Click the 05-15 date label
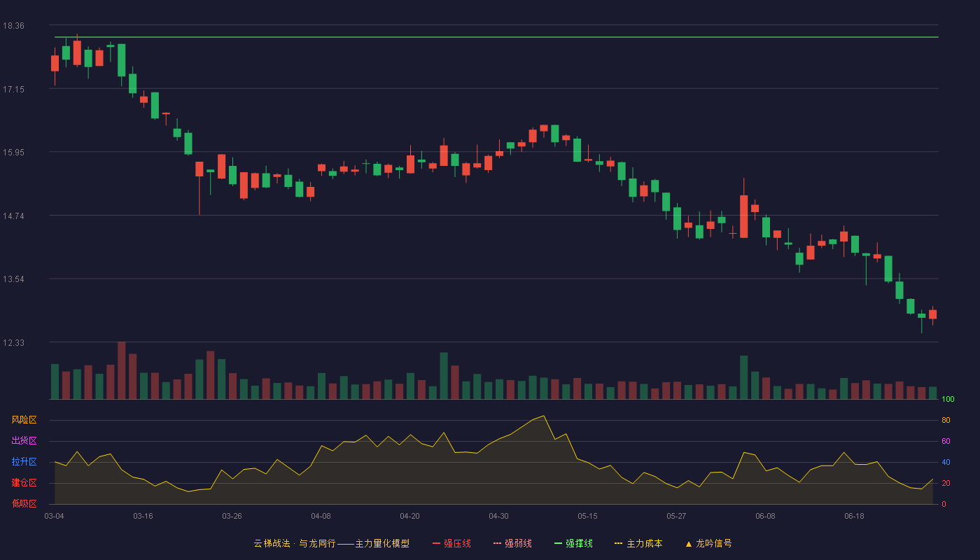The width and height of the screenshot is (980, 560). (588, 516)
